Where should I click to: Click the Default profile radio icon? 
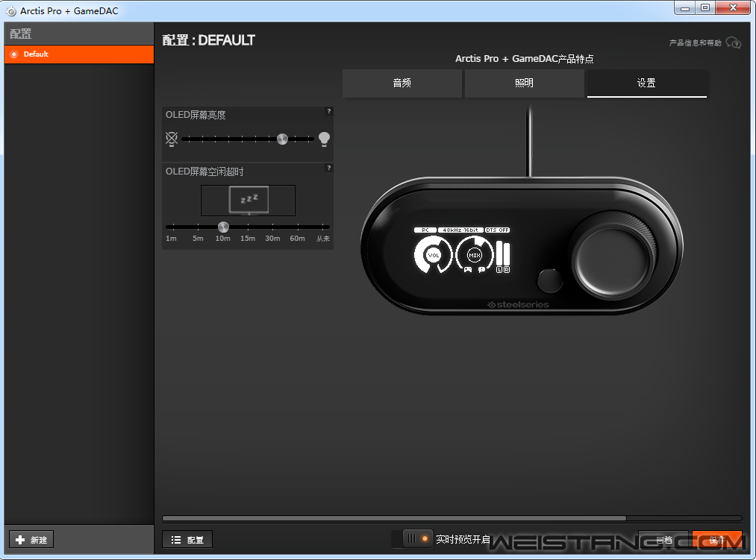point(14,54)
